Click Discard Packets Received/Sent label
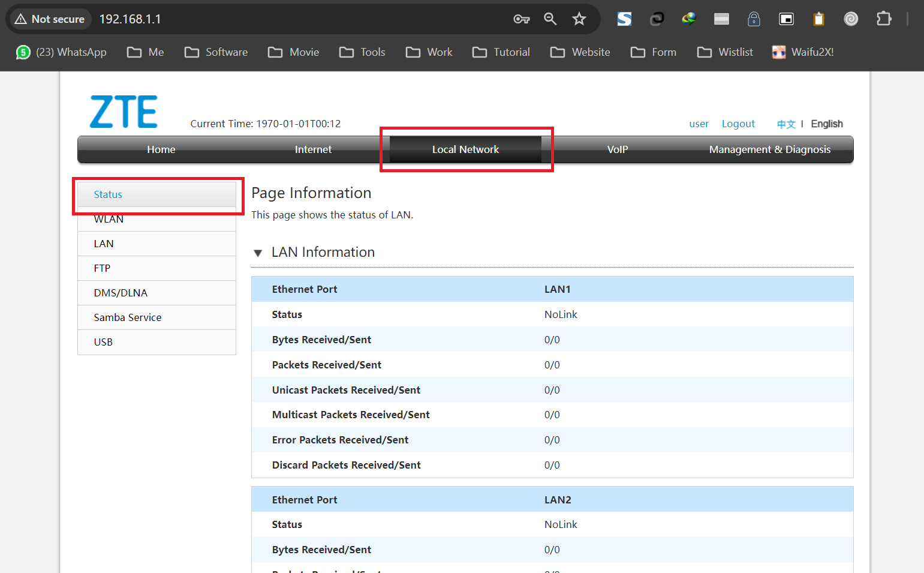 pos(346,465)
